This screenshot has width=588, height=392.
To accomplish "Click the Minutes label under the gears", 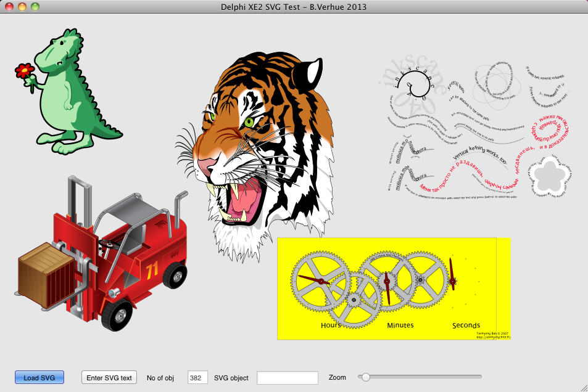I will (x=400, y=325).
